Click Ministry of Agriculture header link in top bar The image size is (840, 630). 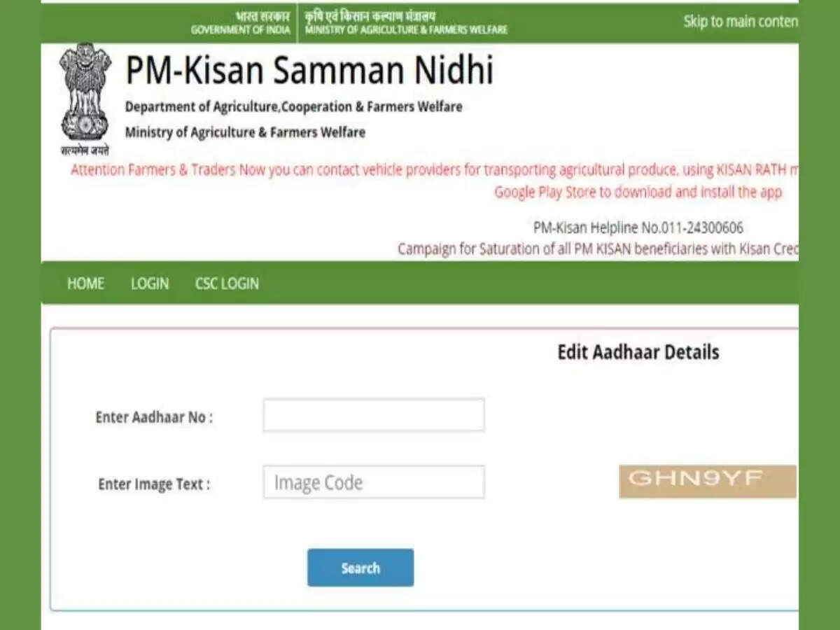coord(406,23)
